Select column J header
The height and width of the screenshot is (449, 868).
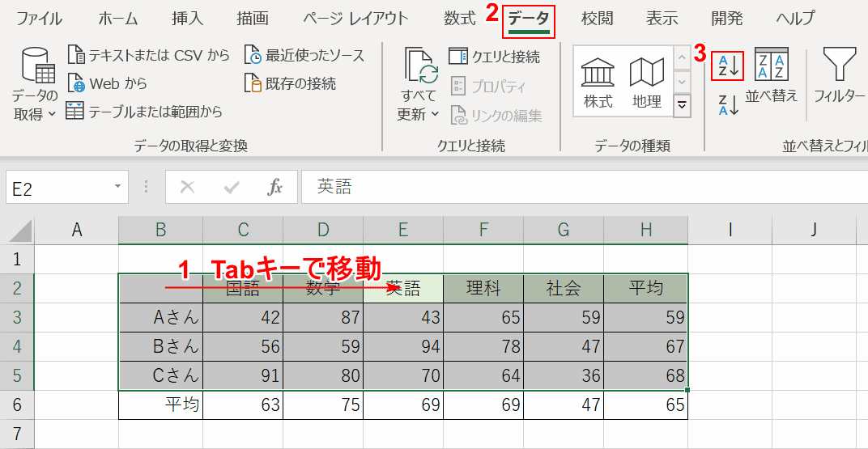pos(813,230)
